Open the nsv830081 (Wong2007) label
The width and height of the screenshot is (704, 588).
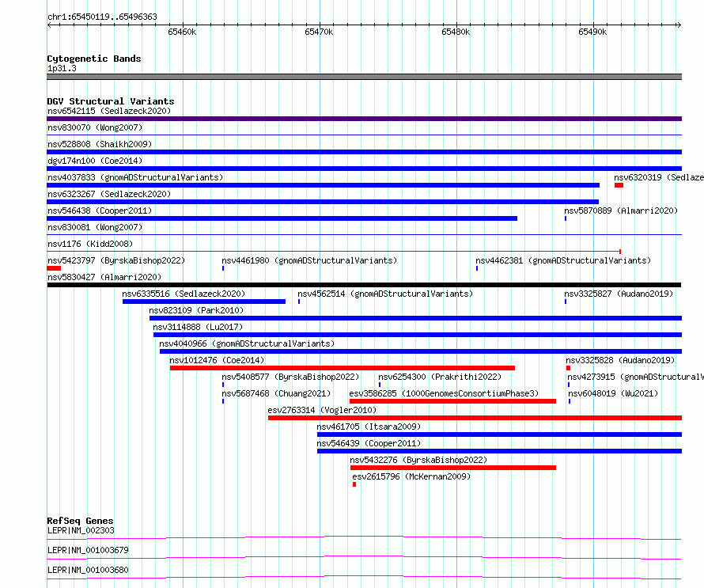click(95, 227)
